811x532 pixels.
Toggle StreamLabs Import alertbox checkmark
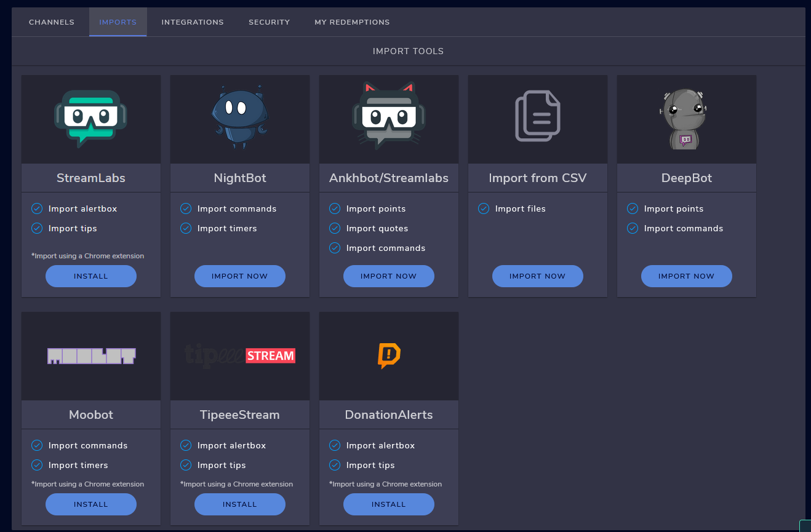(37, 208)
